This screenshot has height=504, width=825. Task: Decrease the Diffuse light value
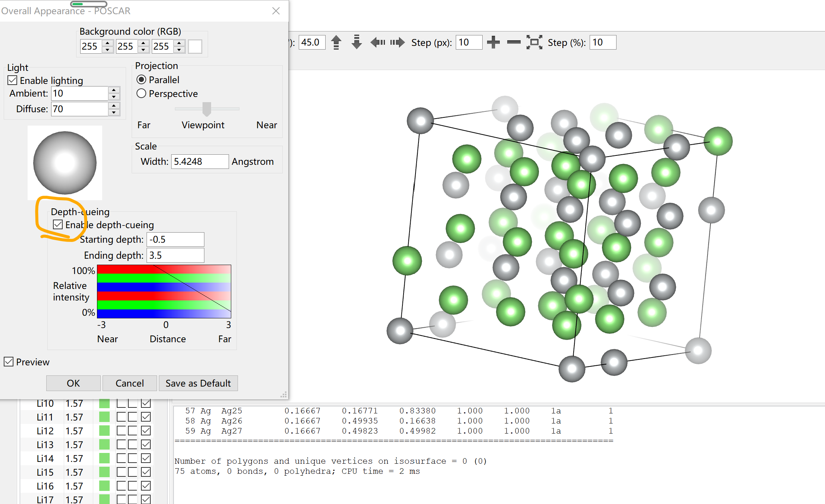tap(114, 112)
